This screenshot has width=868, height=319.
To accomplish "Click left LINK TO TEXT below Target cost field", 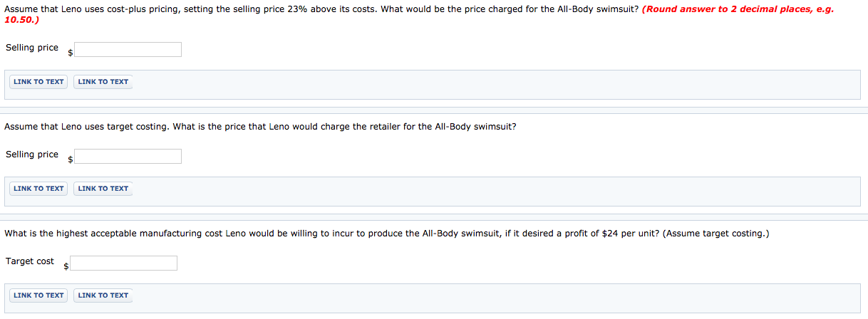I will [x=38, y=296].
